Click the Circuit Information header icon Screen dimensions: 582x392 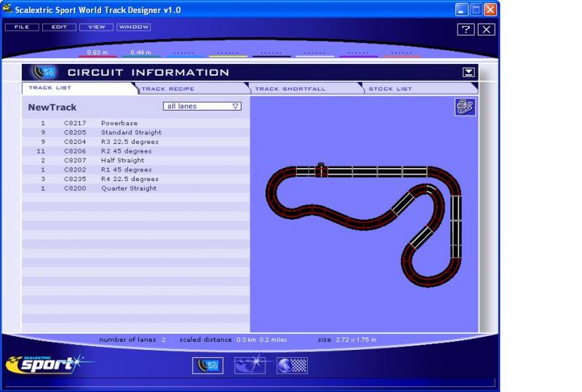tap(44, 72)
